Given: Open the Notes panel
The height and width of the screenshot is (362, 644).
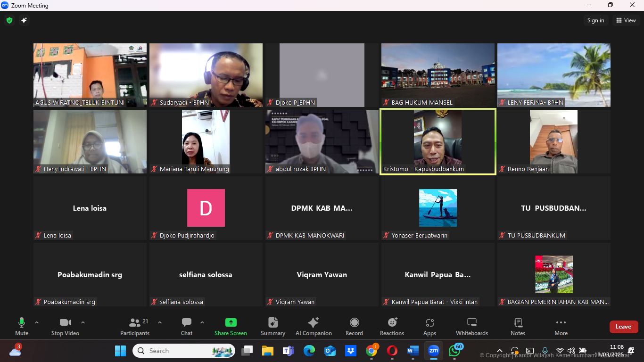Looking at the screenshot, I should (517, 326).
